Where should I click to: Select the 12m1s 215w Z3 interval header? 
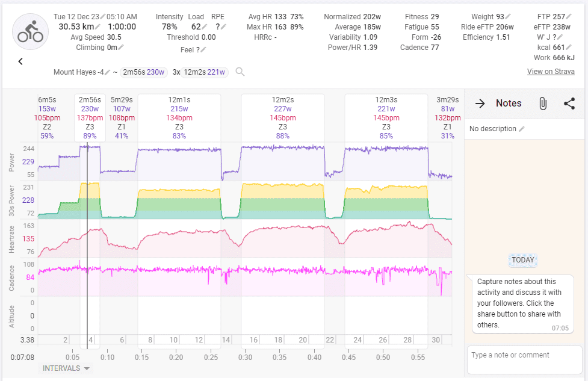coord(179,118)
